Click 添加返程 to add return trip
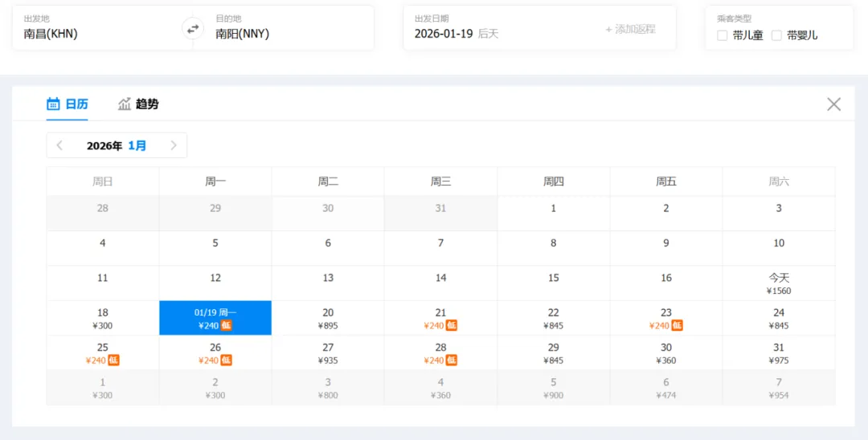This screenshot has height=440, width=868. pos(631,29)
